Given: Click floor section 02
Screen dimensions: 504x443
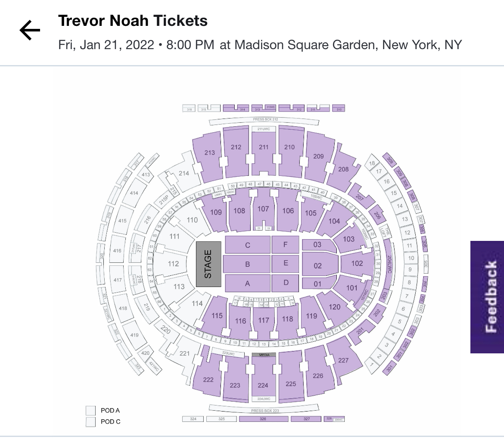Looking at the screenshot, I should pyautogui.click(x=317, y=265).
